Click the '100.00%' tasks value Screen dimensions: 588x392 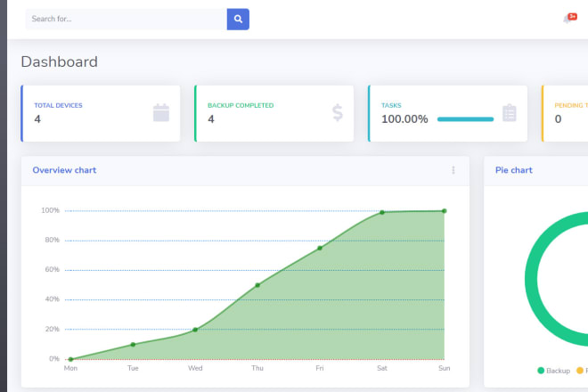pyautogui.click(x=404, y=119)
